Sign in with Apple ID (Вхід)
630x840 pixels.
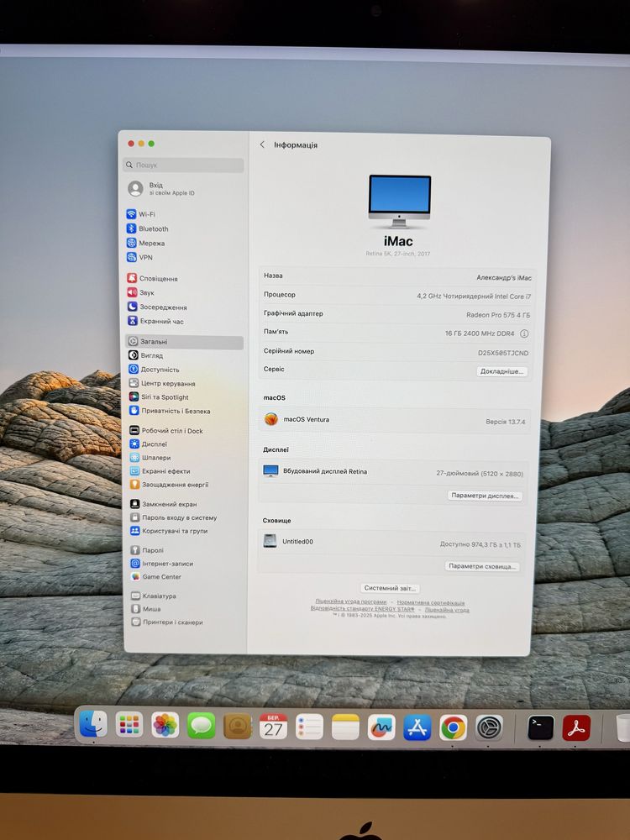point(162,188)
